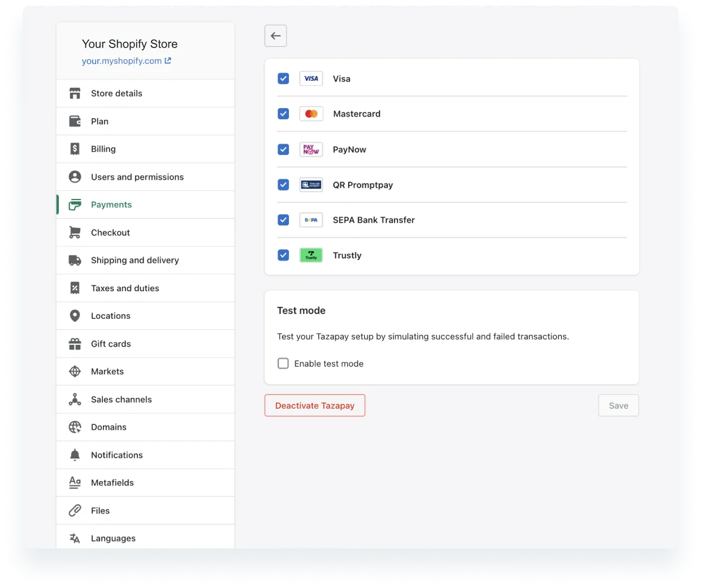Uncheck the PayNow checkbox
This screenshot has width=701, height=588.
(283, 149)
